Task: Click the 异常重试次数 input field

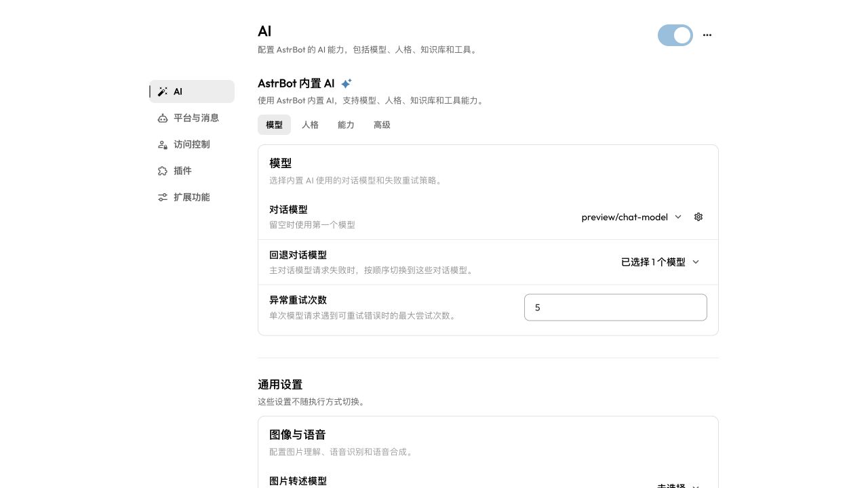Action: click(616, 307)
